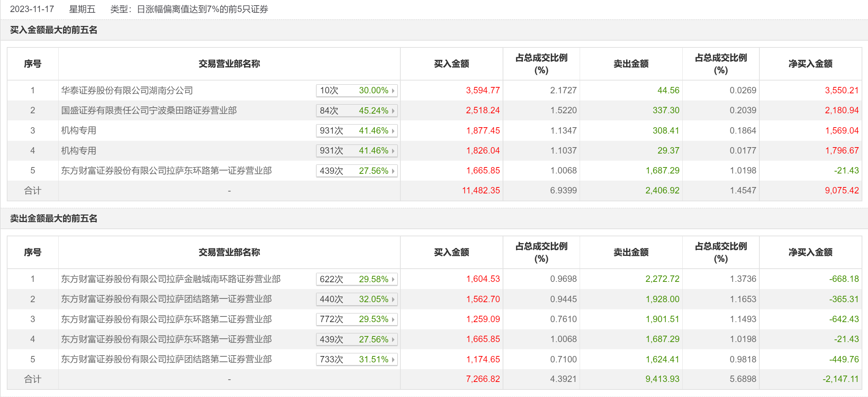Expand the 10次 30.00% stats box
Image resolution: width=868 pixels, height=397 pixels.
(356, 91)
